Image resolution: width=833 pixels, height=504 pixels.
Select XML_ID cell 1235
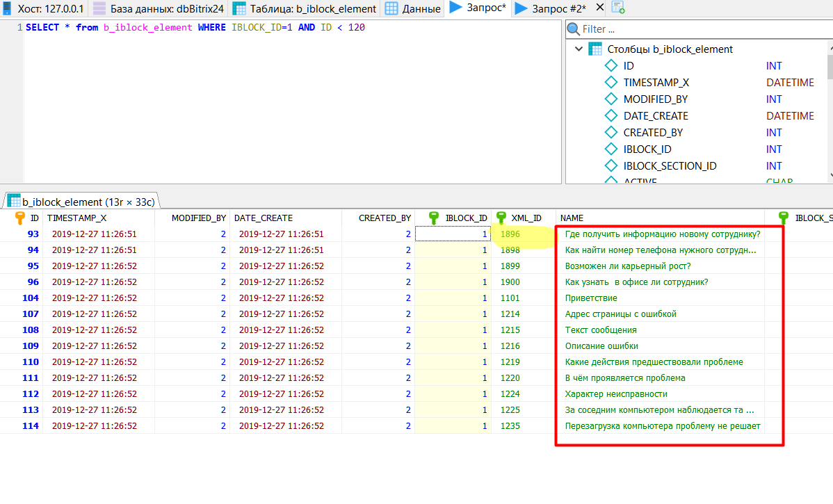pos(524,425)
